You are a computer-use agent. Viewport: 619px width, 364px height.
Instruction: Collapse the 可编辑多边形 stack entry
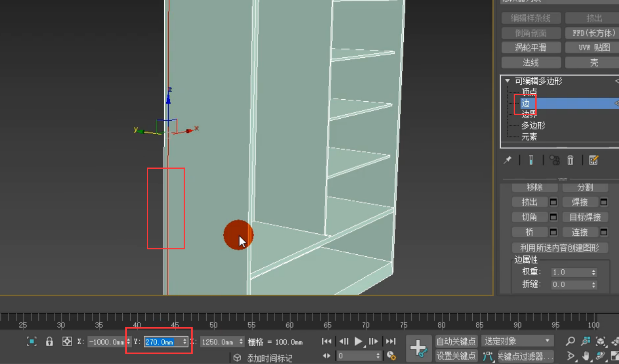point(507,80)
